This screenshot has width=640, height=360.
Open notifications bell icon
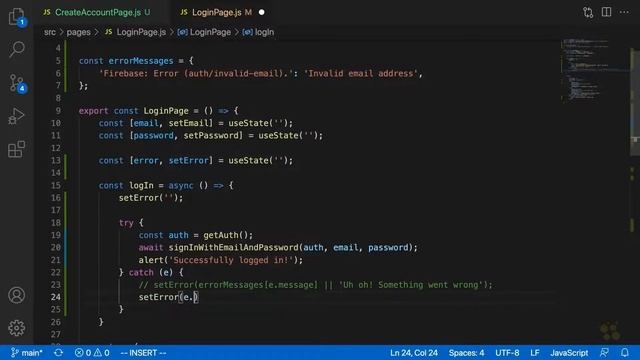[x=624, y=353]
